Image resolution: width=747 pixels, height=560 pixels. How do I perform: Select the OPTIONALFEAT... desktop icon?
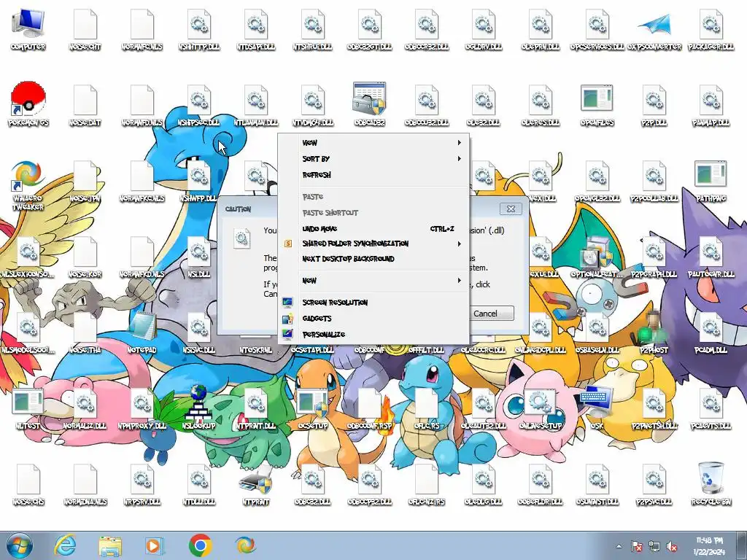[x=597, y=257]
